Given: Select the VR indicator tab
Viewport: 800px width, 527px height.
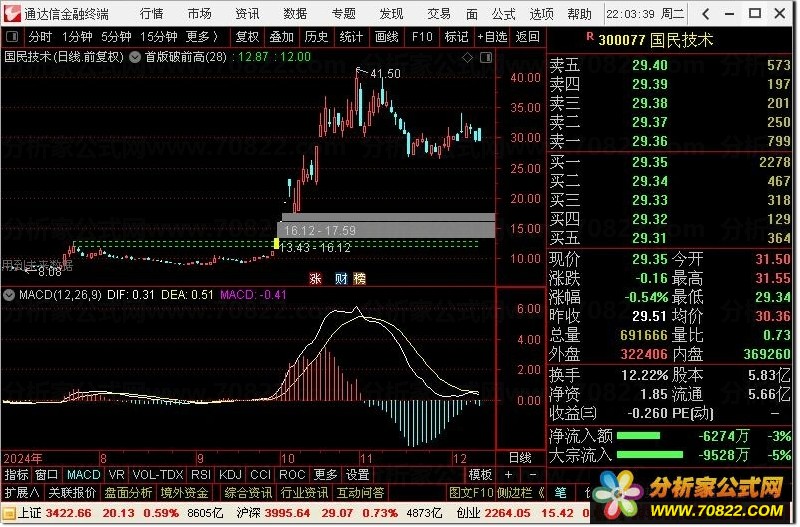Looking at the screenshot, I should [x=116, y=475].
